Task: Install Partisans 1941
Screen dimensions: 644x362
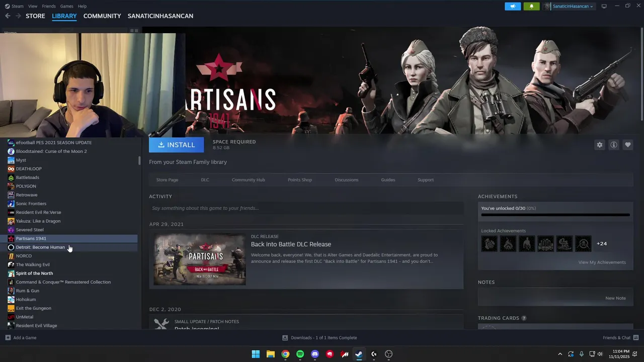Action: 176,145
